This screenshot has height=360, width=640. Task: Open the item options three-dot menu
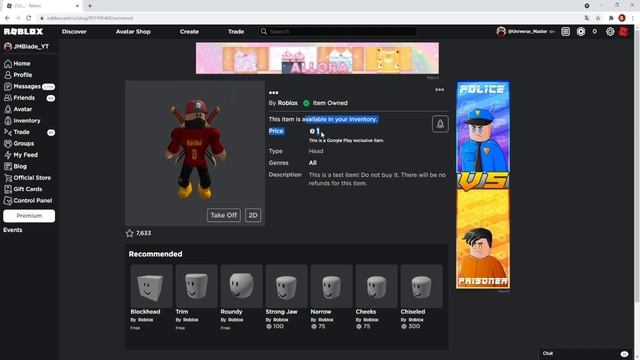click(x=439, y=90)
